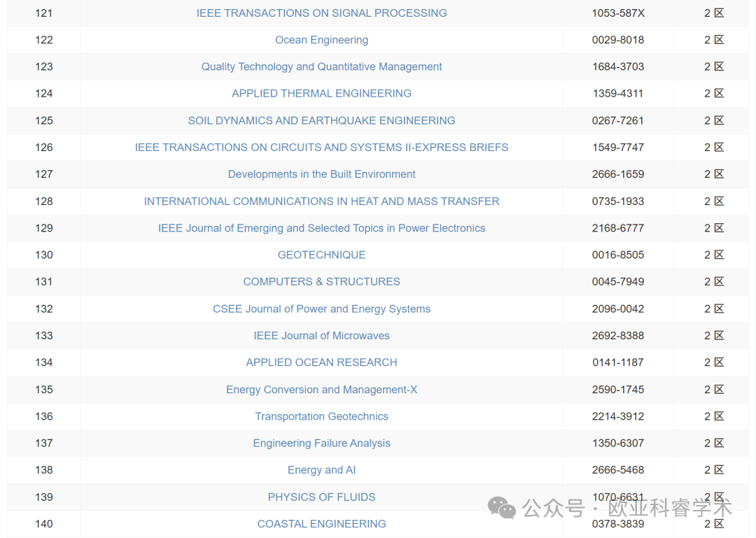Select ISSN 1684-3703 cell
This screenshot has height=538, width=756.
tap(618, 66)
